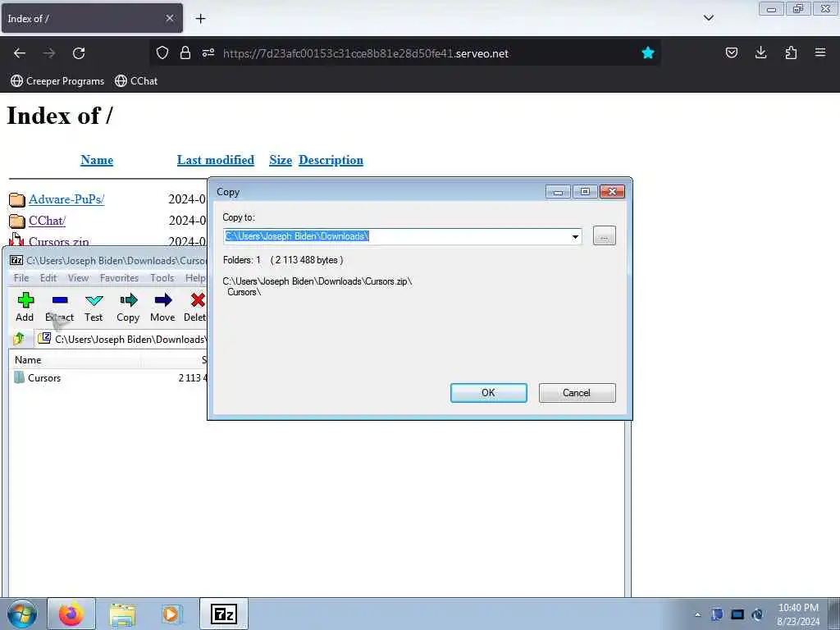This screenshot has height=630, width=840.
Task: Click the action center flag tray icon
Action: point(717,614)
